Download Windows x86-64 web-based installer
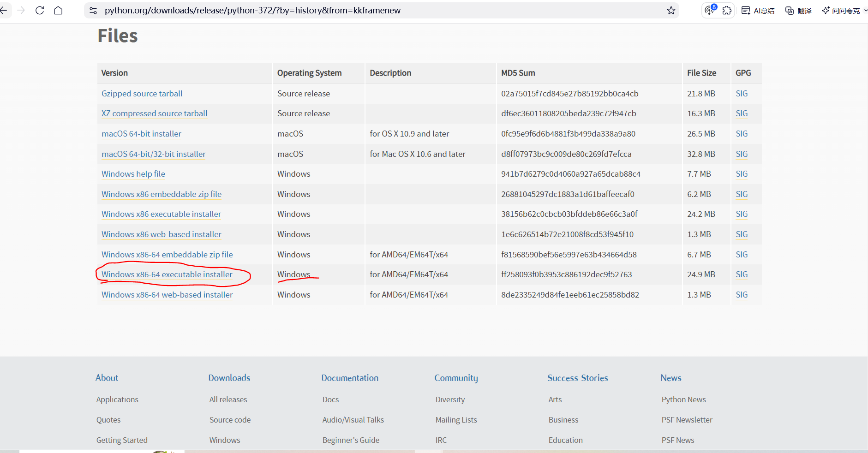 tap(167, 295)
